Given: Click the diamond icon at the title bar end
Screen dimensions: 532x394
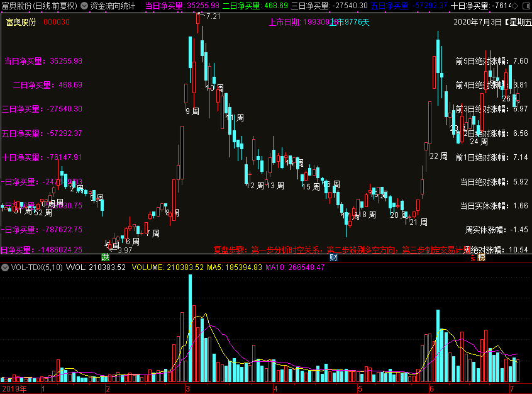Looking at the screenshot, I should (514, 6).
